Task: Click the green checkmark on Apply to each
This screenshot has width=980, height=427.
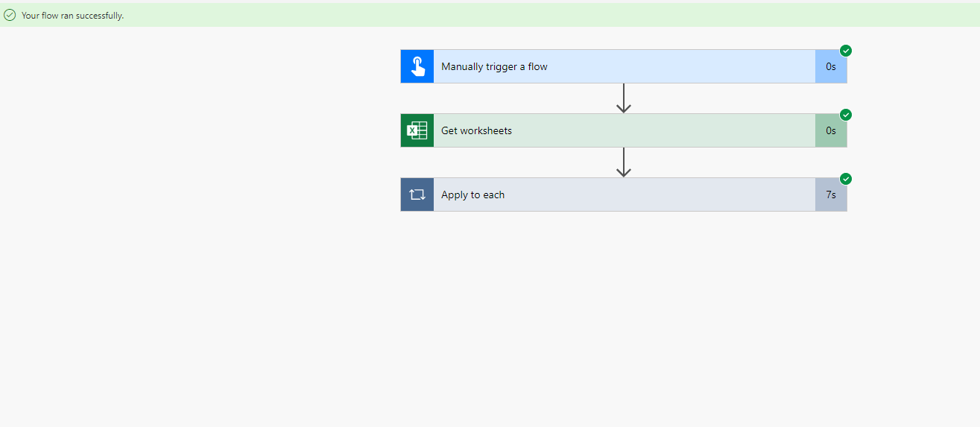Action: coord(846,179)
